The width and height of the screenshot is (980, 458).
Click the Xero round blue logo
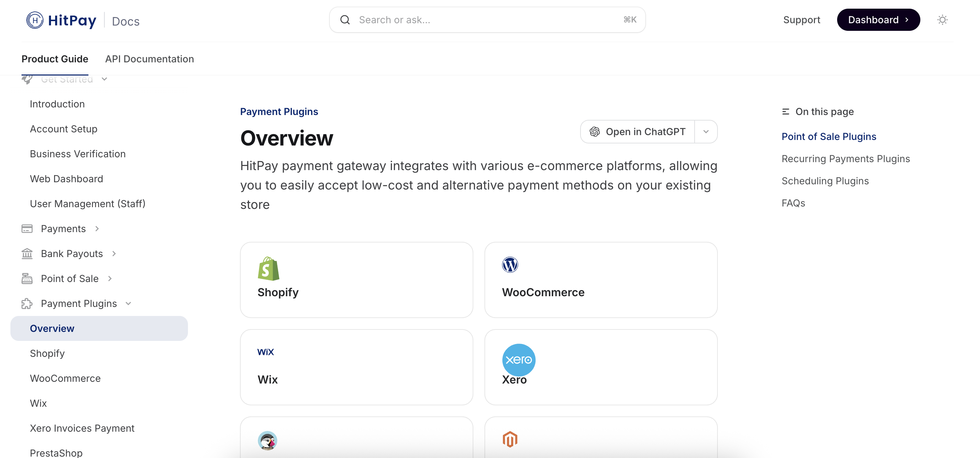point(518,360)
